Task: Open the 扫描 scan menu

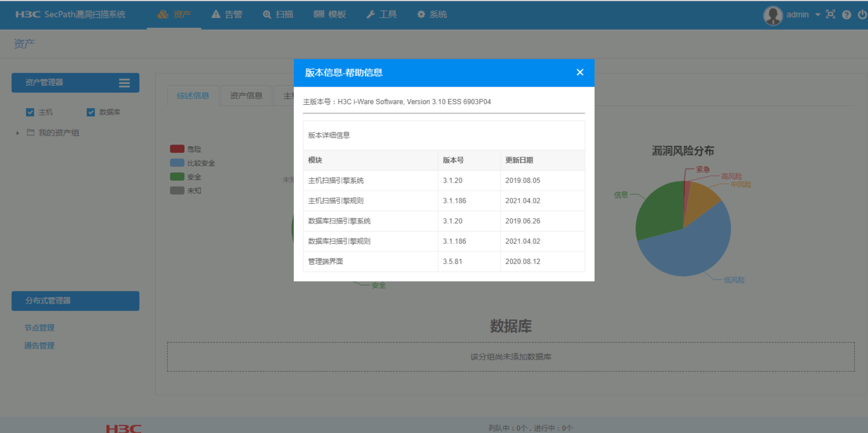Action: coord(278,14)
